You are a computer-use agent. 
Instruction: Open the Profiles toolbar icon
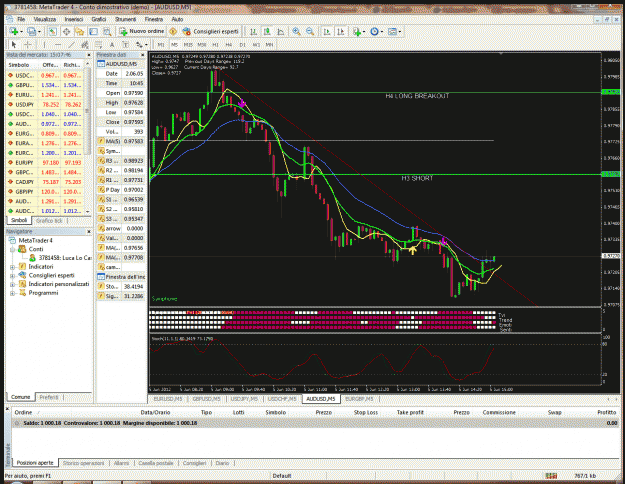pos(31,31)
